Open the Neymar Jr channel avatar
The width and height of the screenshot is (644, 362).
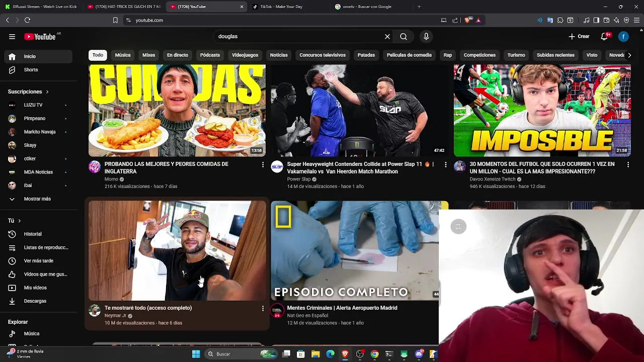tap(95, 310)
